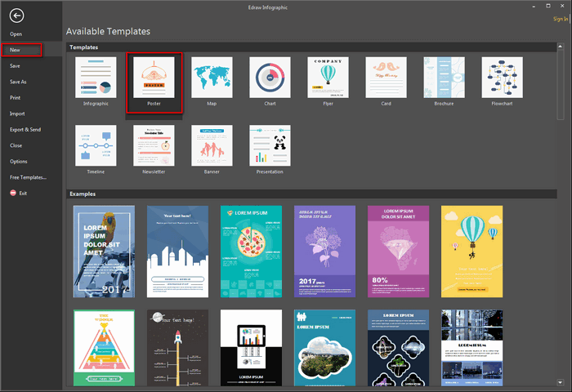Screen dimensions: 572x392
Task: Click the scrollbar up arrow
Action: (x=561, y=47)
